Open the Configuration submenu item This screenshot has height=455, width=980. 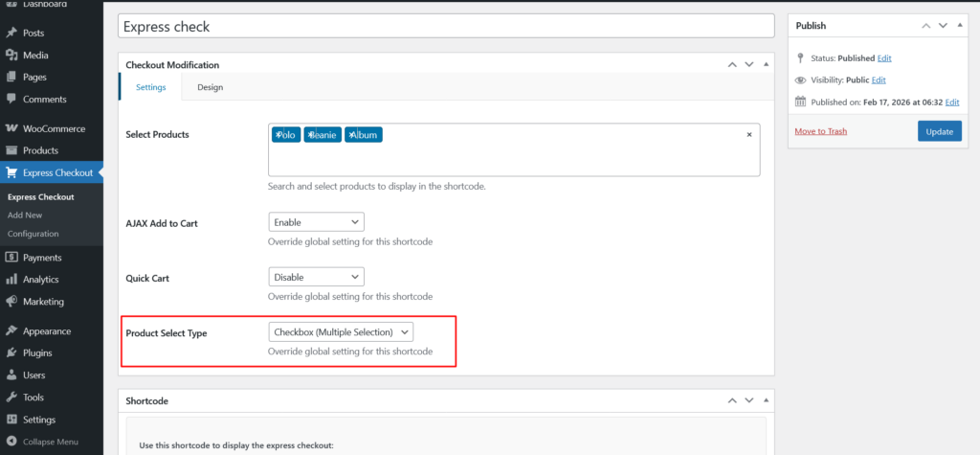click(x=33, y=234)
